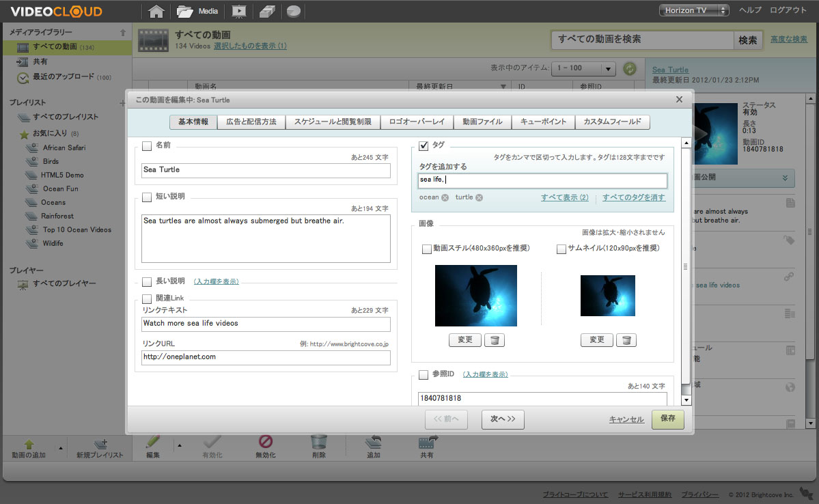Select the Oceans playlist
The image size is (819, 504).
53,203
